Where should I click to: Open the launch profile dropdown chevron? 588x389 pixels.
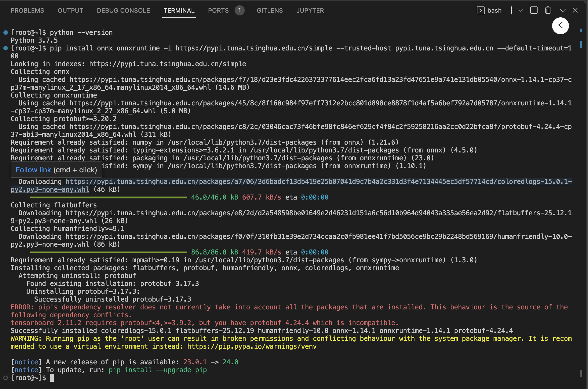tap(521, 11)
